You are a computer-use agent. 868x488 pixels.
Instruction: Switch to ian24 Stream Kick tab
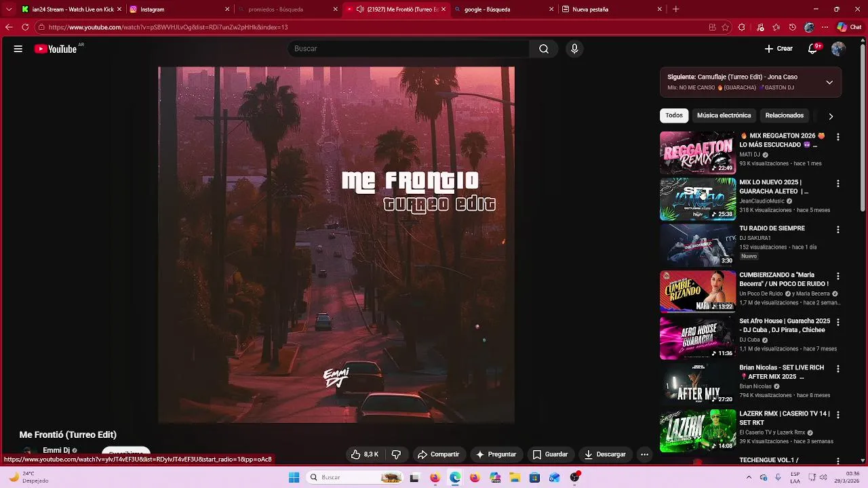71,9
